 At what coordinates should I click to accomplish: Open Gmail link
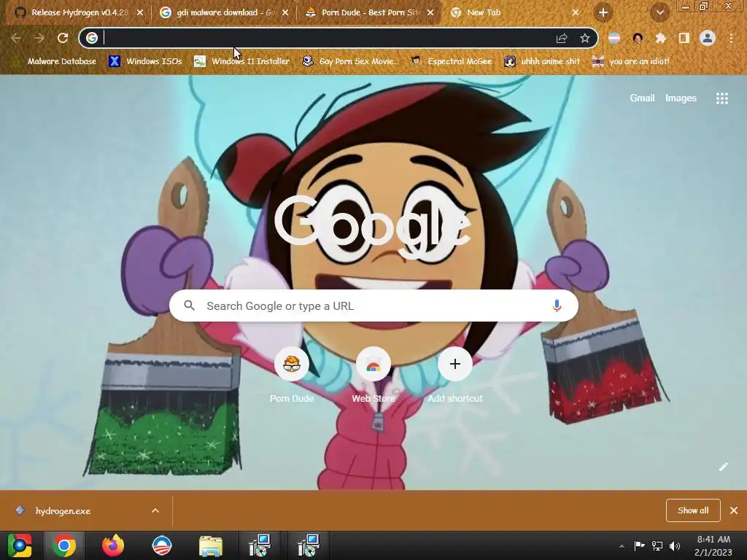642,98
